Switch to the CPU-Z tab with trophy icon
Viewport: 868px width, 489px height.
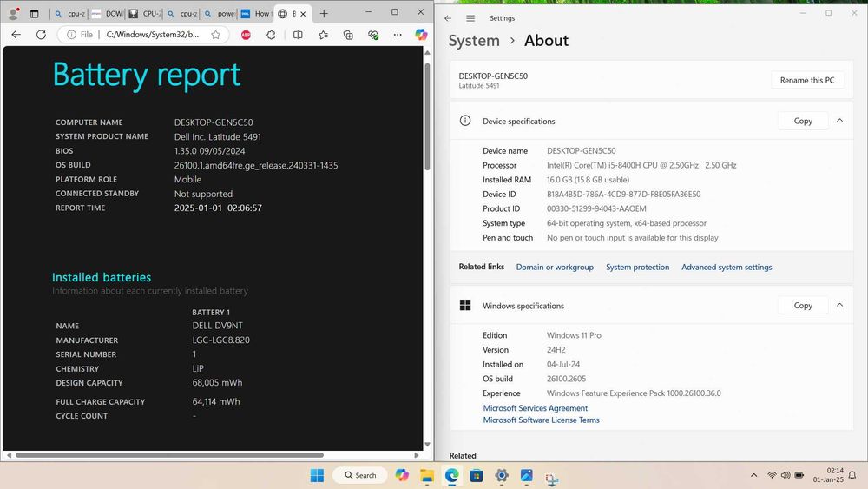144,13
